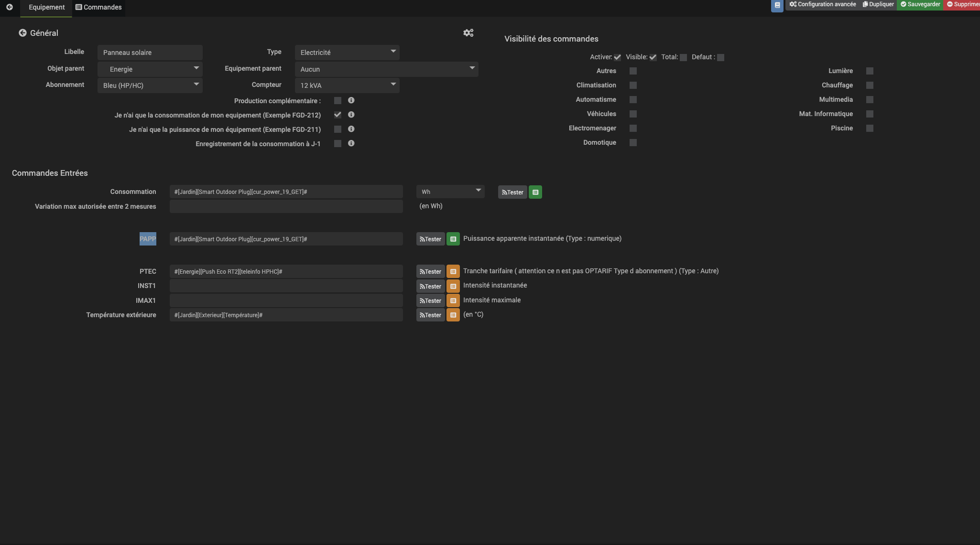Select the Equipement tab
The height and width of the screenshot is (545, 980).
[x=46, y=7]
